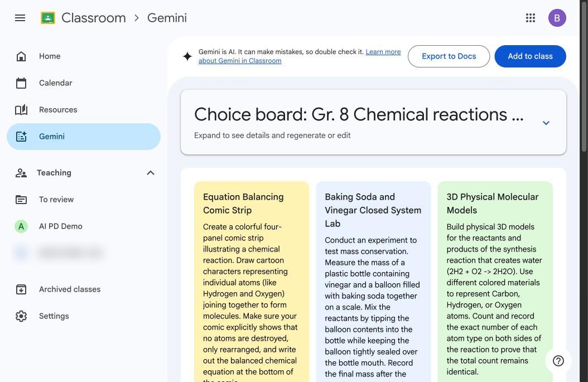Click the Archived classes box icon
The width and height of the screenshot is (588, 382).
click(x=21, y=289)
